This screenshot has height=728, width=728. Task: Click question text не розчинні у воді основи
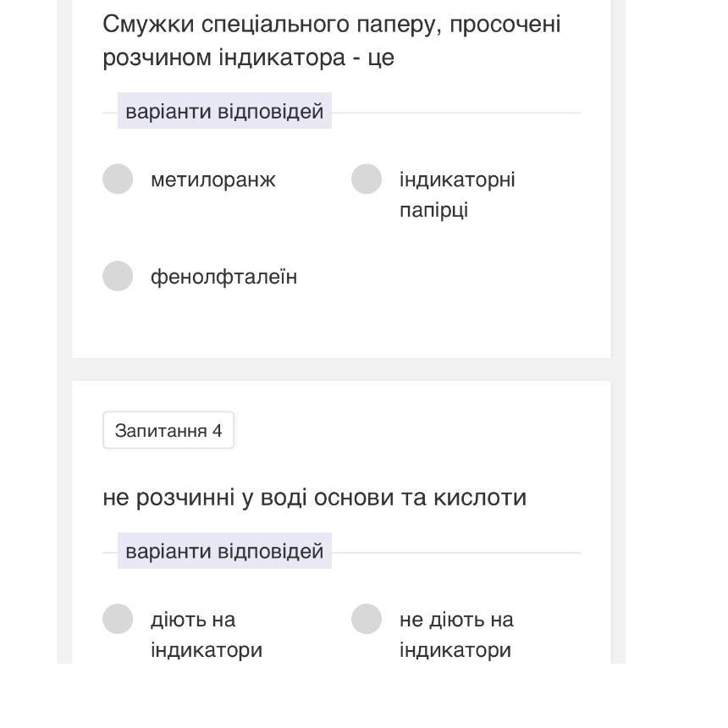[x=314, y=497]
